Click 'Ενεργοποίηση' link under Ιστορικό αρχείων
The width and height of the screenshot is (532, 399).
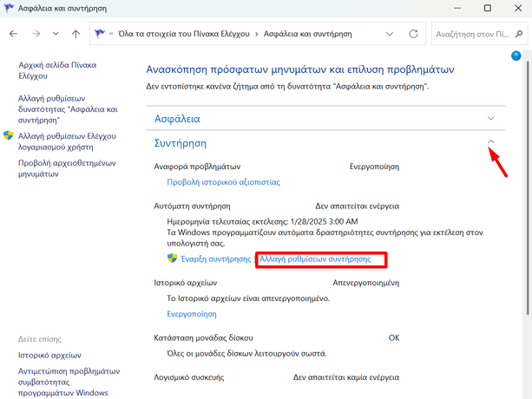[192, 314]
